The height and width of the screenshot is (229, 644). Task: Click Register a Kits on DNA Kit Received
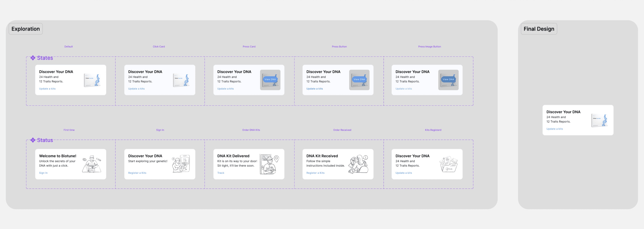coord(315,173)
